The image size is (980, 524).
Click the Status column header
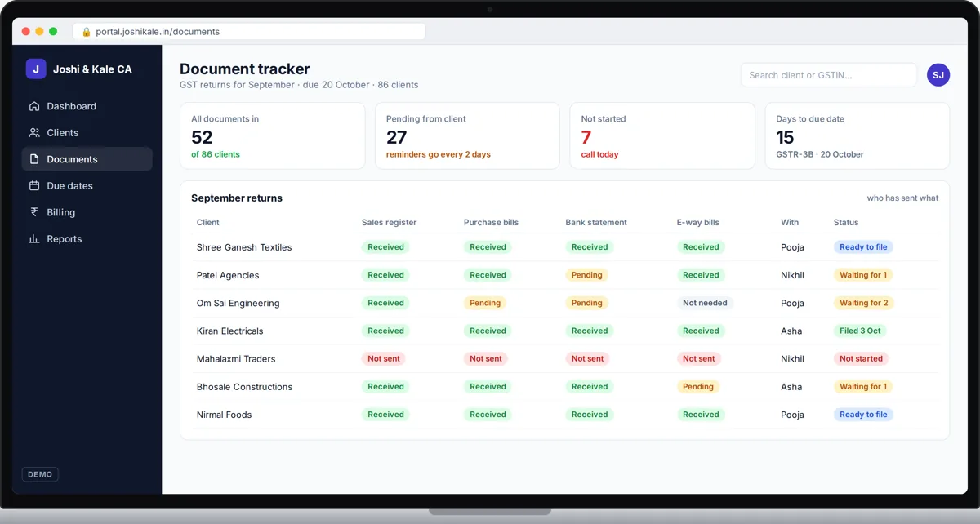[846, 222]
